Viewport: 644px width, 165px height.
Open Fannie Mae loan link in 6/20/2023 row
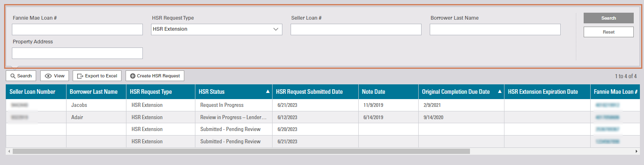coord(607,129)
